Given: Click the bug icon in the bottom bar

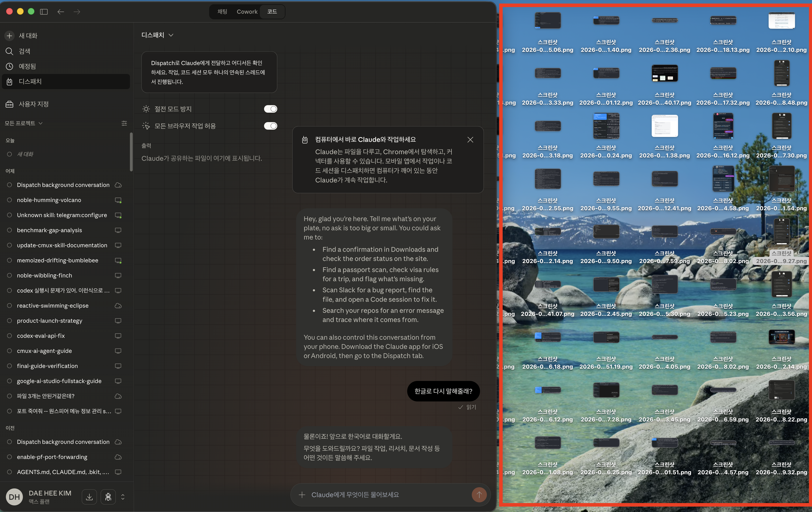Looking at the screenshot, I should (108, 497).
